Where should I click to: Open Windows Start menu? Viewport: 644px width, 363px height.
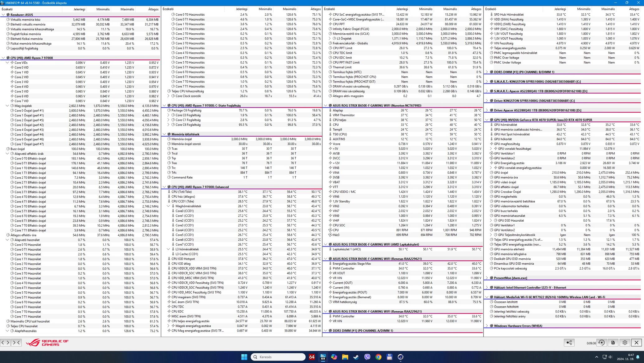[244, 357]
